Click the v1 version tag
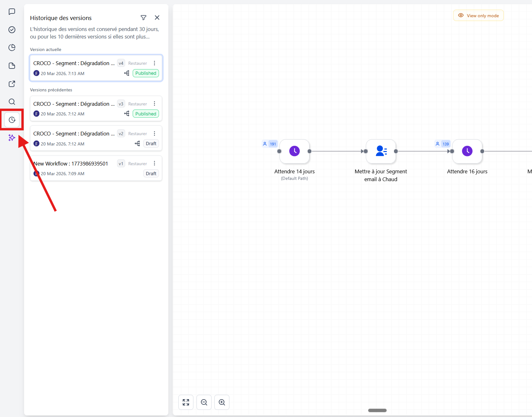Screen dimensions: 532x417 (x=121, y=164)
